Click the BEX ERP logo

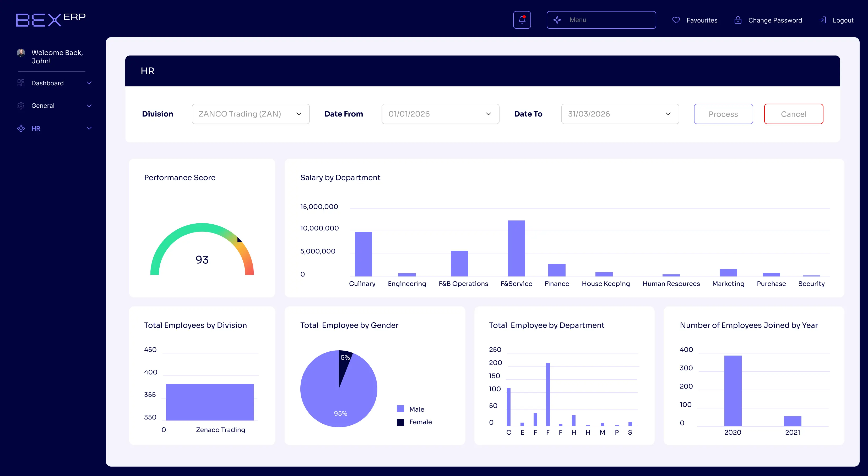(x=50, y=19)
